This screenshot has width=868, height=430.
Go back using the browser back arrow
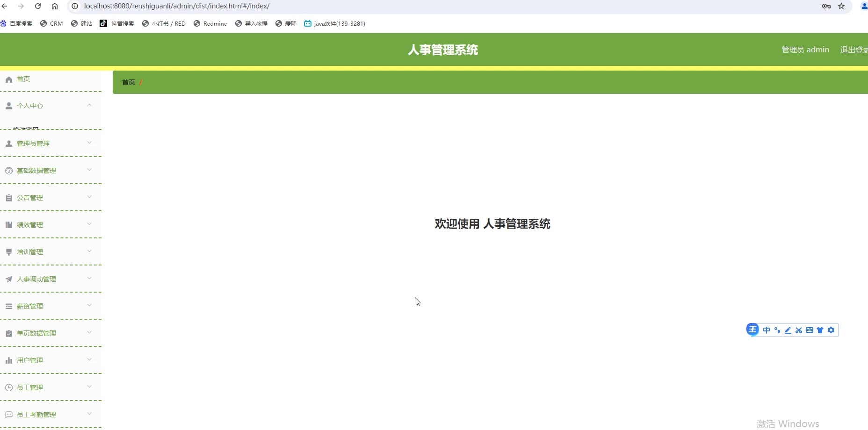[5, 6]
